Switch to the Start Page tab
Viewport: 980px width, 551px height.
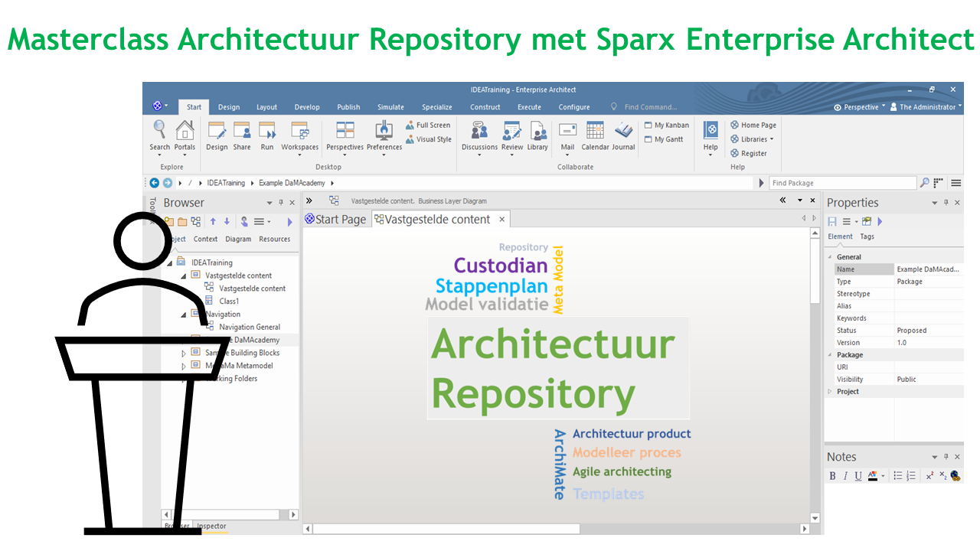335,220
